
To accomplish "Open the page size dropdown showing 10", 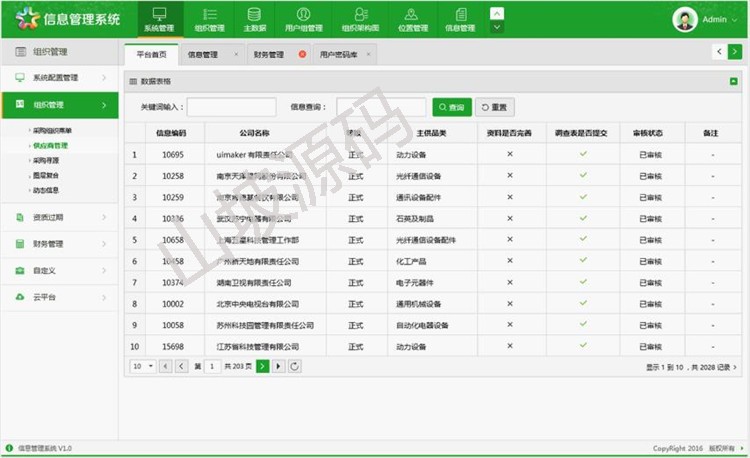I will (143, 367).
